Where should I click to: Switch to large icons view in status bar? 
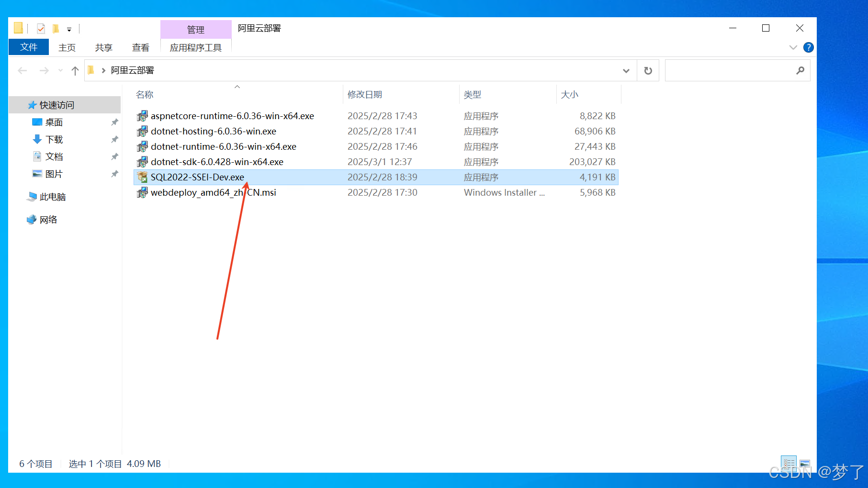click(805, 464)
